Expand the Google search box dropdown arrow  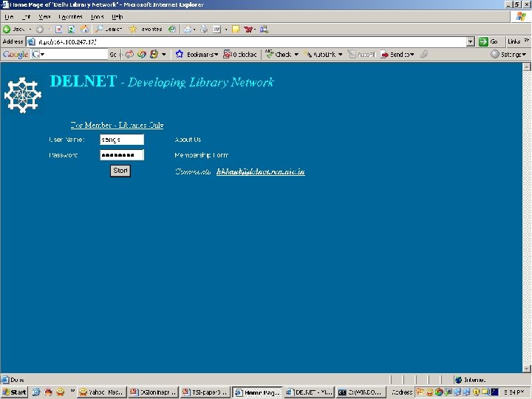[x=42, y=54]
